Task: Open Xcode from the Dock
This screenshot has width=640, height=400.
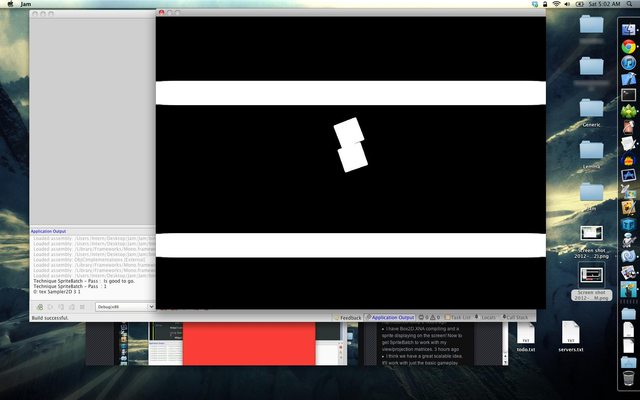Action: [629, 79]
